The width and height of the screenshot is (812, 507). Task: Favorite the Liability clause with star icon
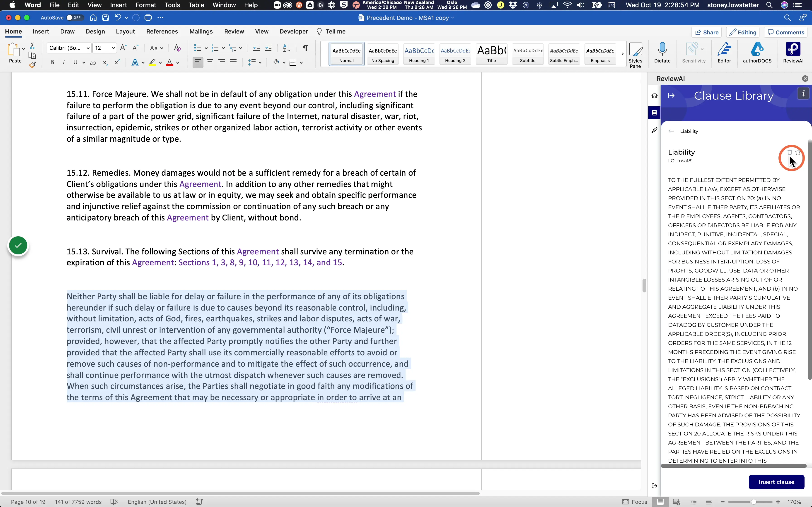[x=797, y=152]
